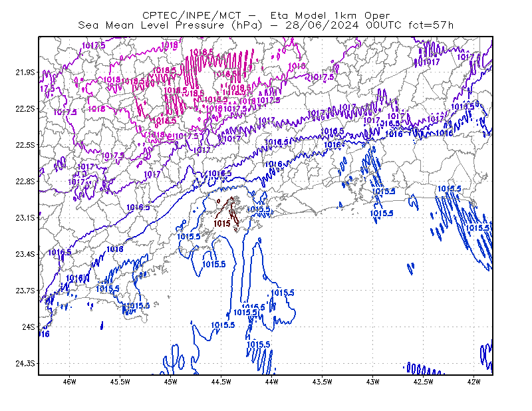Click the 23.4S latitude axis label
Screen dimensions: 532x411
coord(25,254)
